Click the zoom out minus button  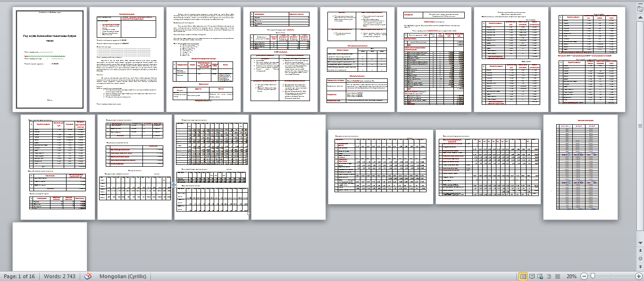584,276
